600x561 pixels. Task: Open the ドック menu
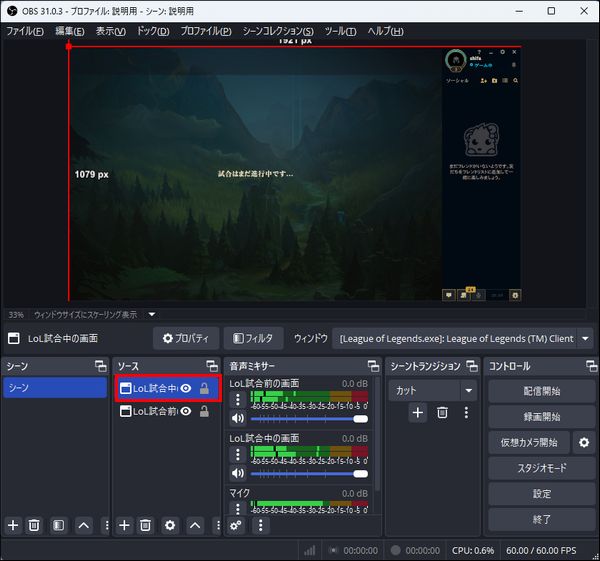[153, 31]
